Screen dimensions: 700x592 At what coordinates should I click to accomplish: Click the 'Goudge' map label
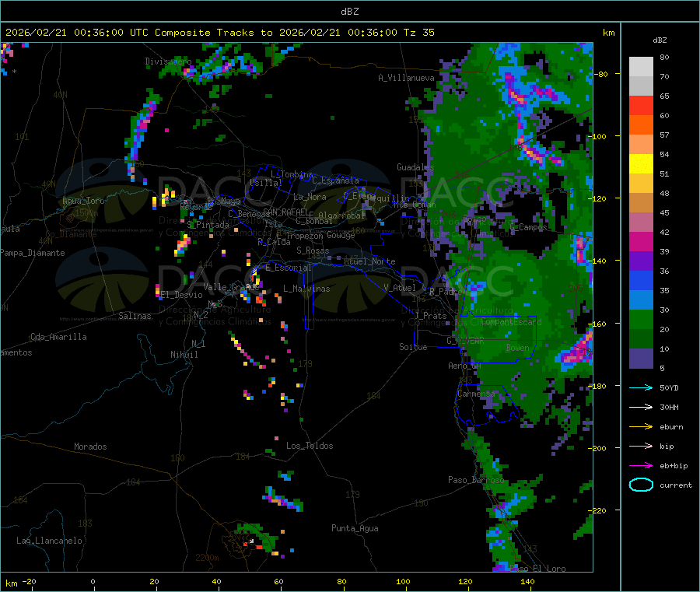coord(341,235)
